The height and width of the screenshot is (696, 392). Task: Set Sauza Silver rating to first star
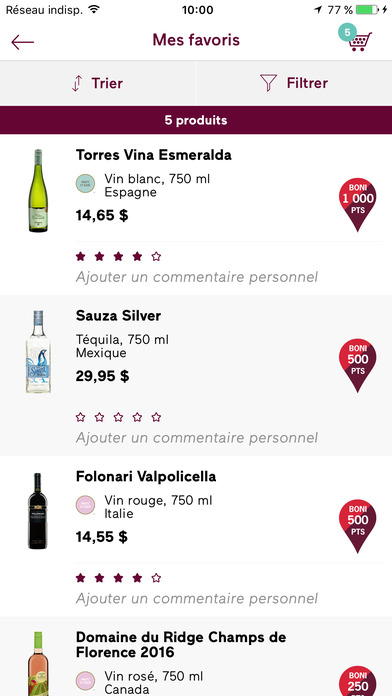click(80, 417)
